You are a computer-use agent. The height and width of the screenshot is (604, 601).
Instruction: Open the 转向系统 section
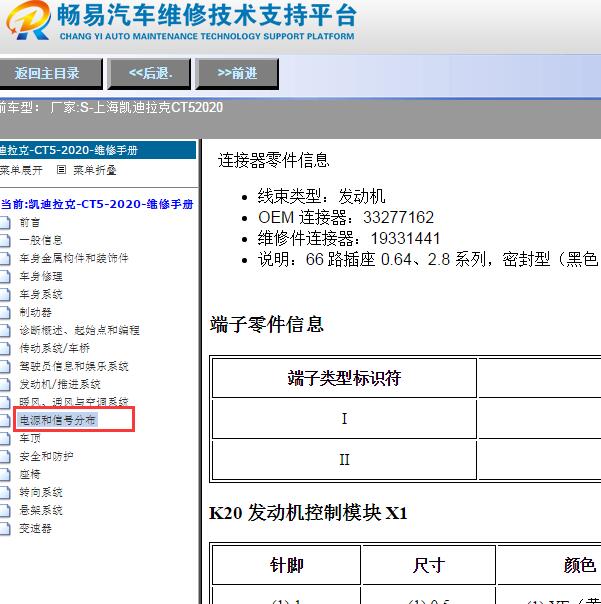pyautogui.click(x=41, y=492)
